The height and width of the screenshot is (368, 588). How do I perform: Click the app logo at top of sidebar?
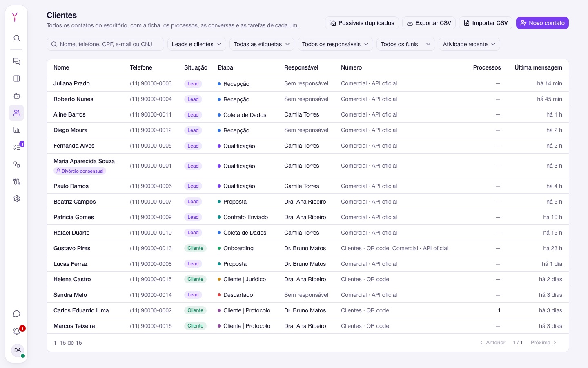click(x=15, y=17)
